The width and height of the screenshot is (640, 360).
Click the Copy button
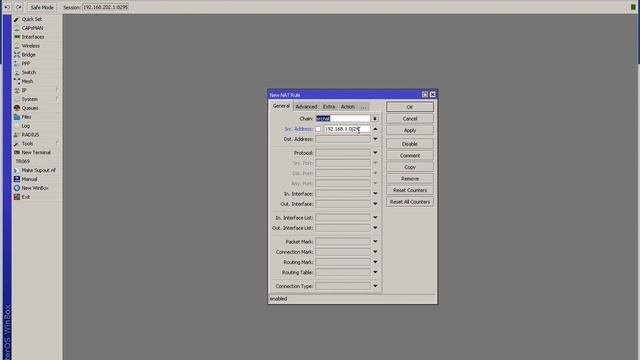(x=410, y=167)
